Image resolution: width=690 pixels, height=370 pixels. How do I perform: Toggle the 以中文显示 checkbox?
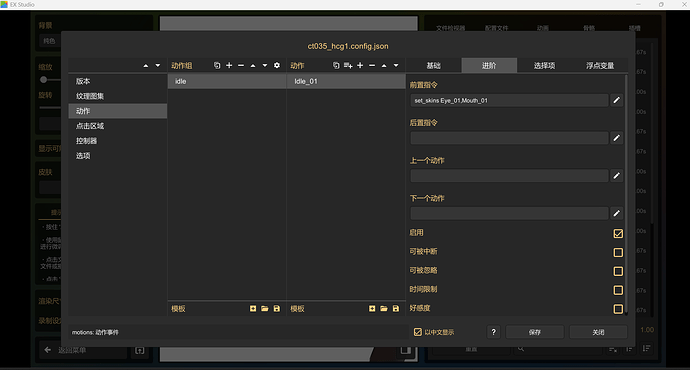point(418,332)
